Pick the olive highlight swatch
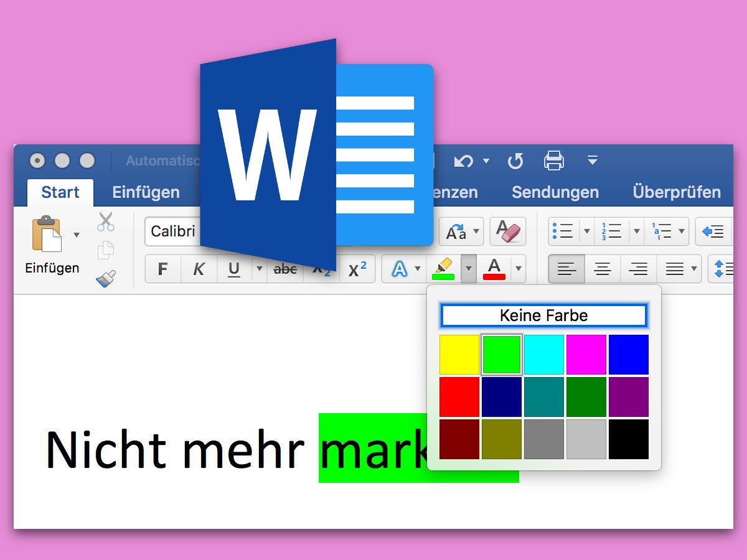 [x=502, y=439]
